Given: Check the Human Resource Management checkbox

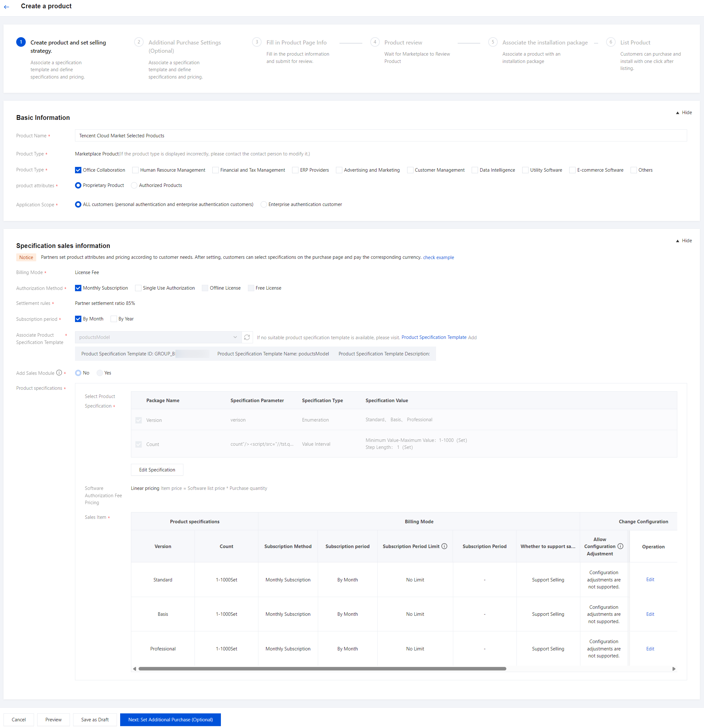Looking at the screenshot, I should pyautogui.click(x=135, y=170).
